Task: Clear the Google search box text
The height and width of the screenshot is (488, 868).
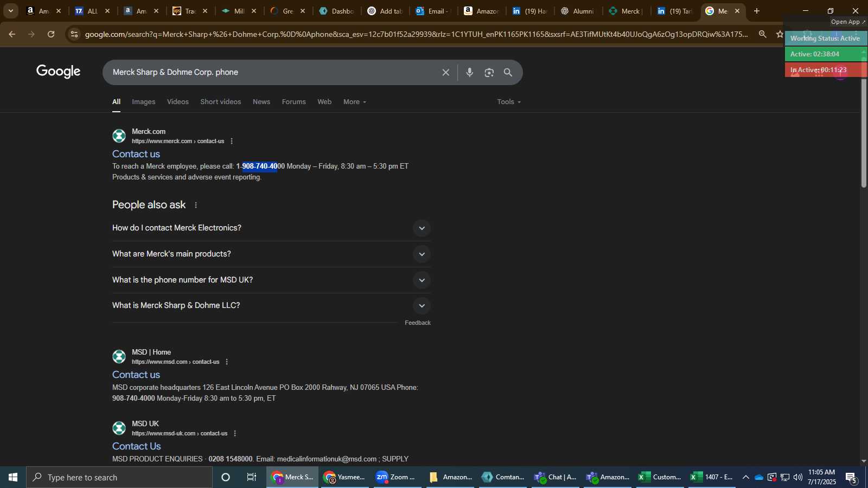Action: tap(445, 73)
